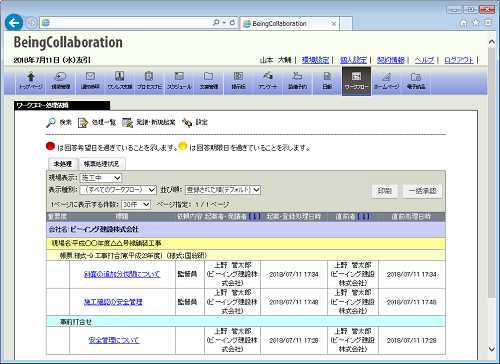Close the BeingCollaboration browser tab

(x=334, y=24)
